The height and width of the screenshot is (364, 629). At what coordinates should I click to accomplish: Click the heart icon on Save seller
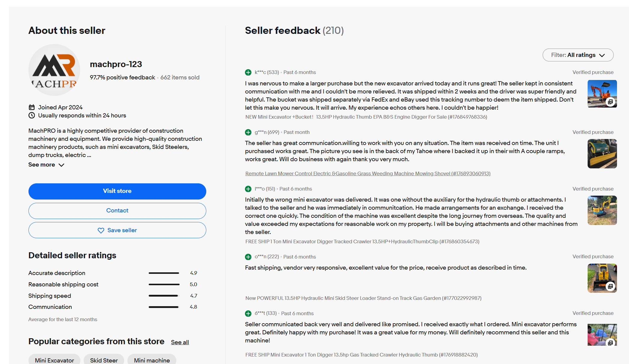click(x=101, y=230)
